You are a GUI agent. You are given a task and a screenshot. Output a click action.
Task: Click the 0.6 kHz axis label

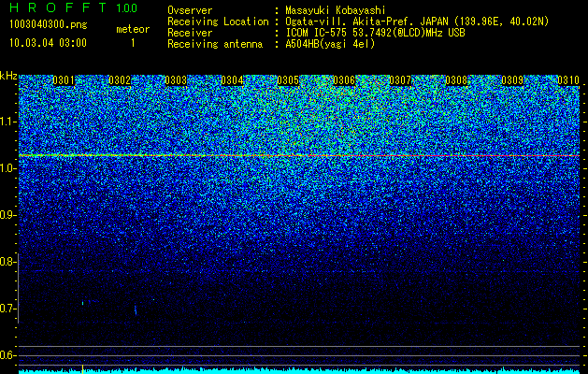click(8, 355)
